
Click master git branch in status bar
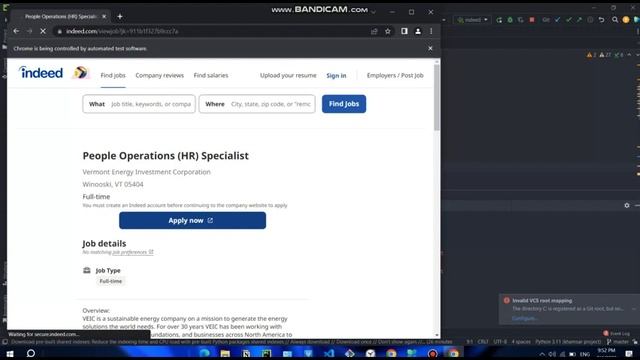618,342
